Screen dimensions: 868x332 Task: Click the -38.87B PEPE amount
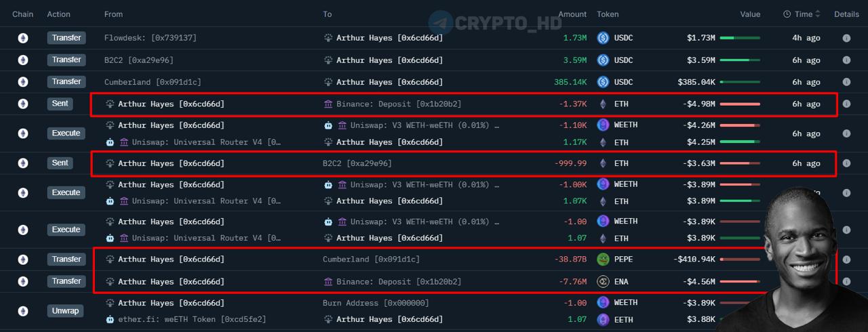point(570,260)
